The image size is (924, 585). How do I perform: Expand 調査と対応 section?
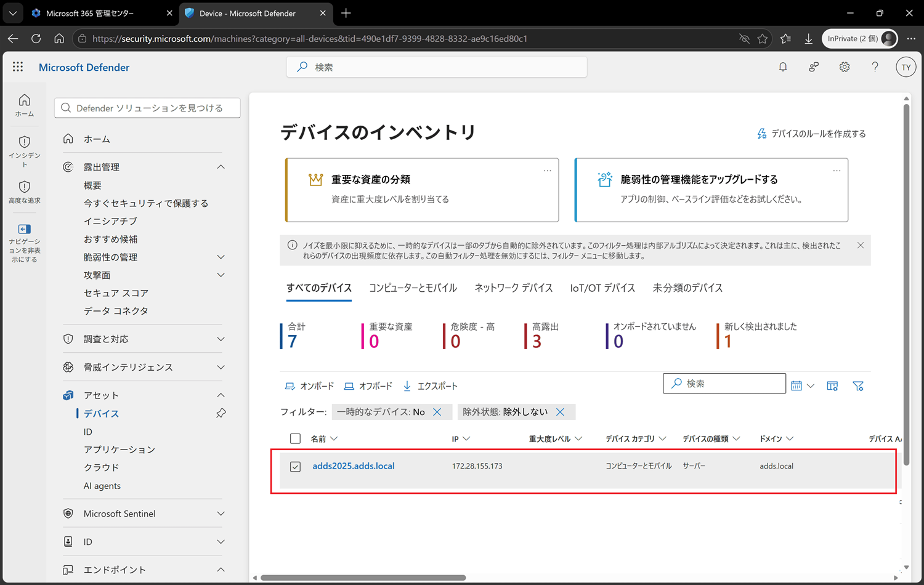click(221, 339)
